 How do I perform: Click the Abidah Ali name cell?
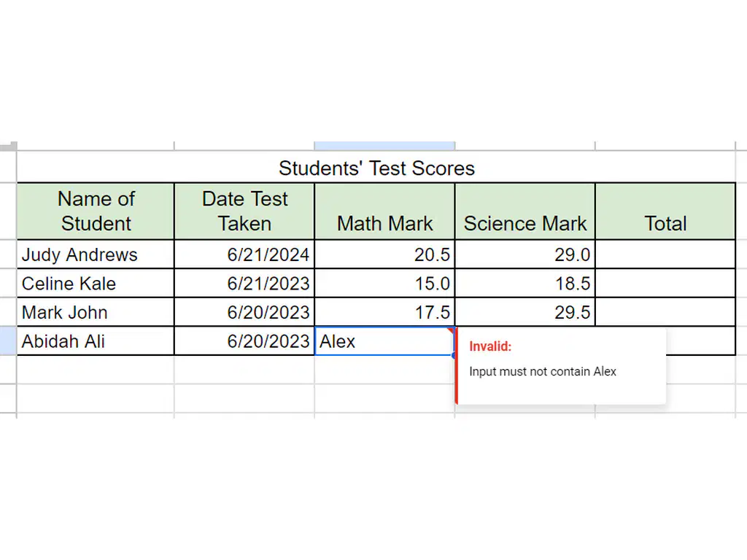96,341
